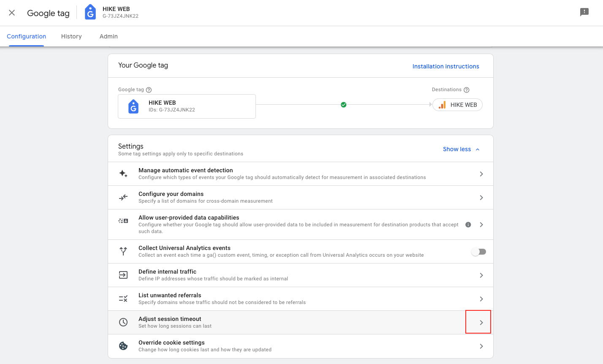This screenshot has width=603, height=364.
Task: Open Installation instructions link
Action: pyautogui.click(x=446, y=66)
